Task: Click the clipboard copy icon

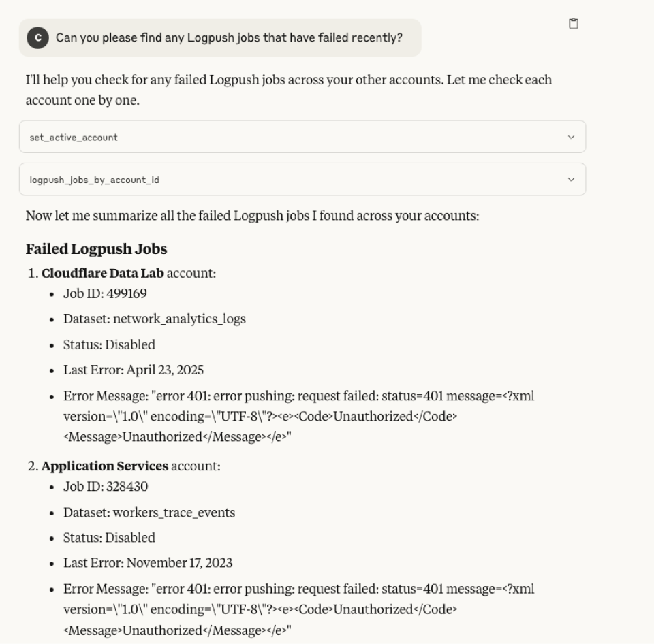Action: (574, 24)
